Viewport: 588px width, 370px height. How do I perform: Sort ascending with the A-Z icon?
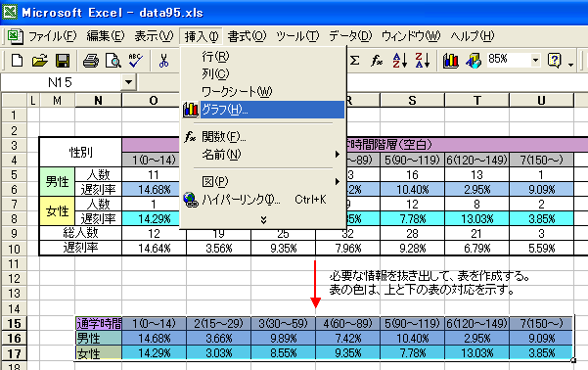(x=400, y=60)
